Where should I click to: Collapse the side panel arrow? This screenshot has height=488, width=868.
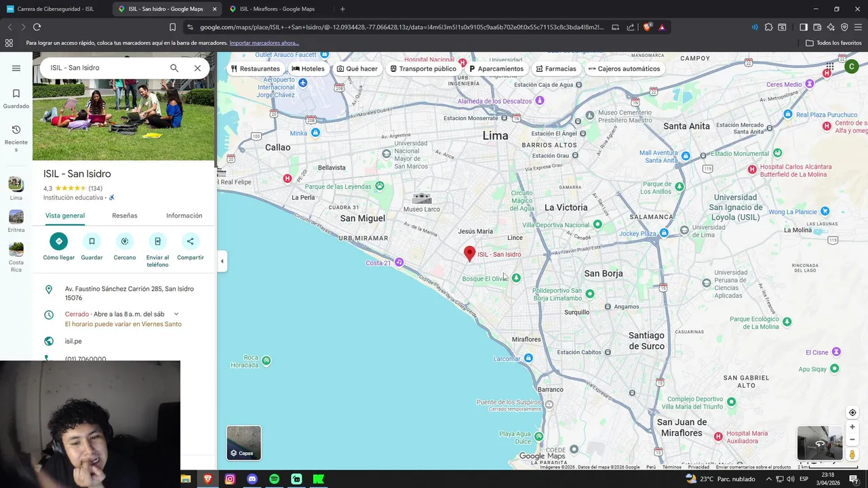click(222, 261)
